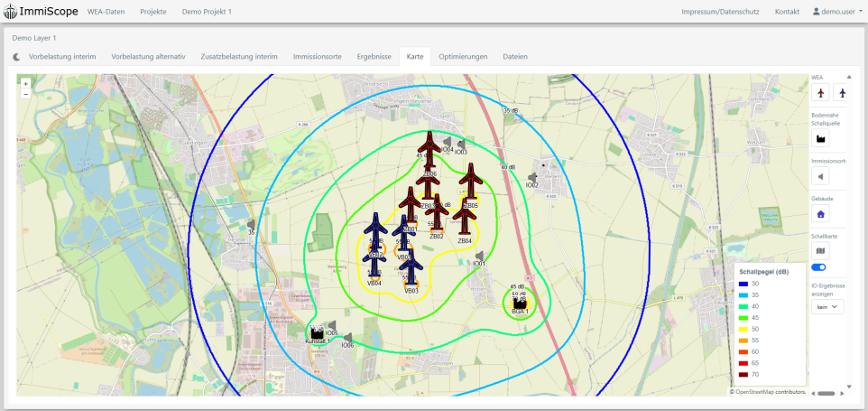Viewport: 868px width, 411px height.
Task: Switch to the Vorbelastung alternativ tab
Action: [148, 57]
